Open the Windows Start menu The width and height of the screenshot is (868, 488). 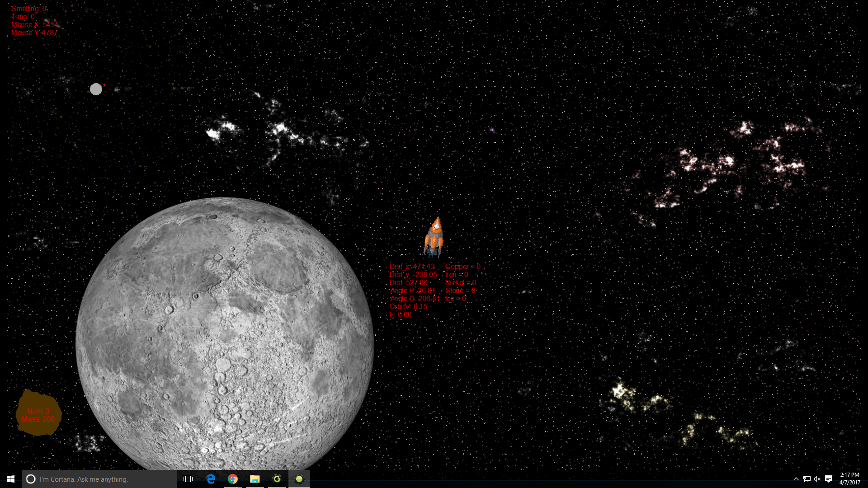[11, 479]
